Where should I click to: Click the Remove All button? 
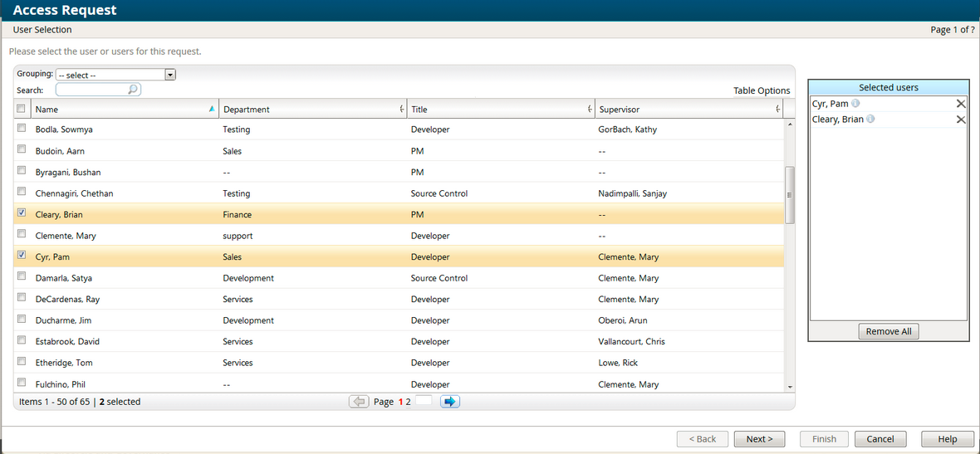point(888,331)
